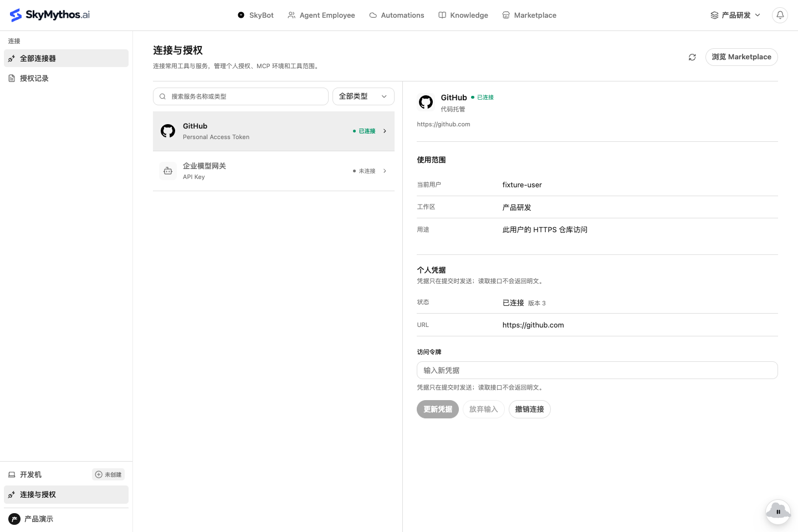The image size is (798, 532).
Task: Click the 更新凭据 button
Action: [x=438, y=410]
